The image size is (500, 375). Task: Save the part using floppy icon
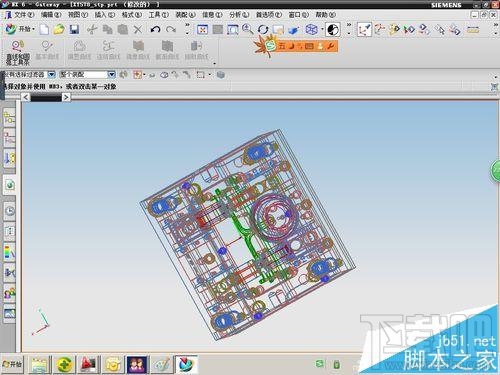click(74, 29)
